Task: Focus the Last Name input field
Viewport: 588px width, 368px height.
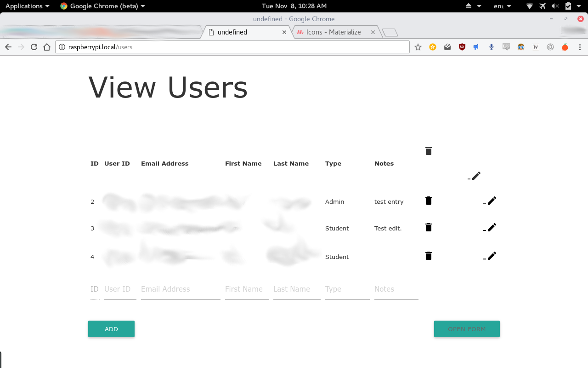Action: click(x=297, y=289)
